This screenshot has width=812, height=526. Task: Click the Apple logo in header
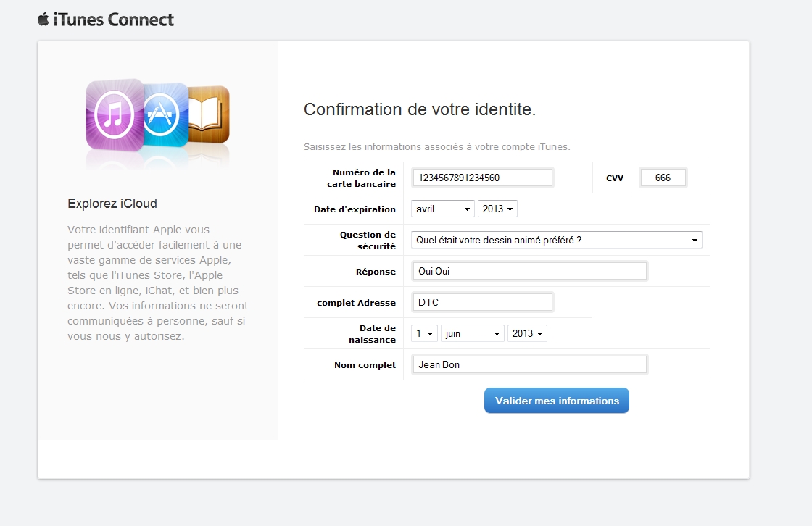click(x=43, y=19)
